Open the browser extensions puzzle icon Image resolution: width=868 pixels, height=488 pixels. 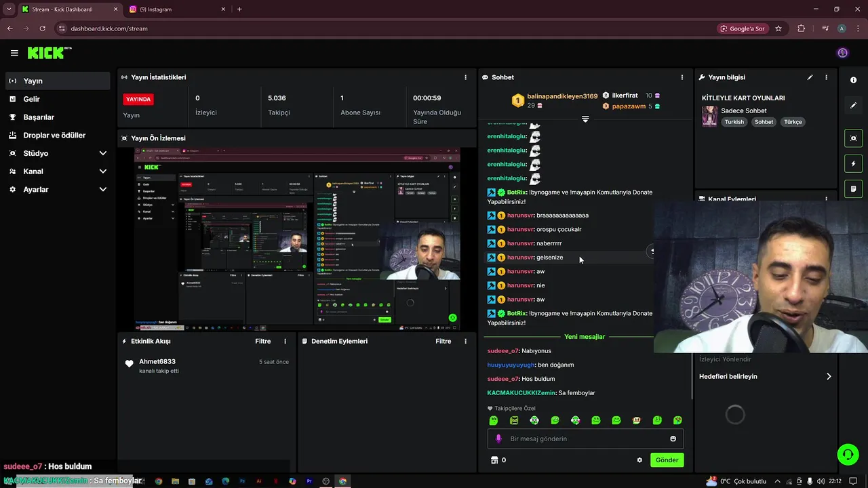point(802,28)
